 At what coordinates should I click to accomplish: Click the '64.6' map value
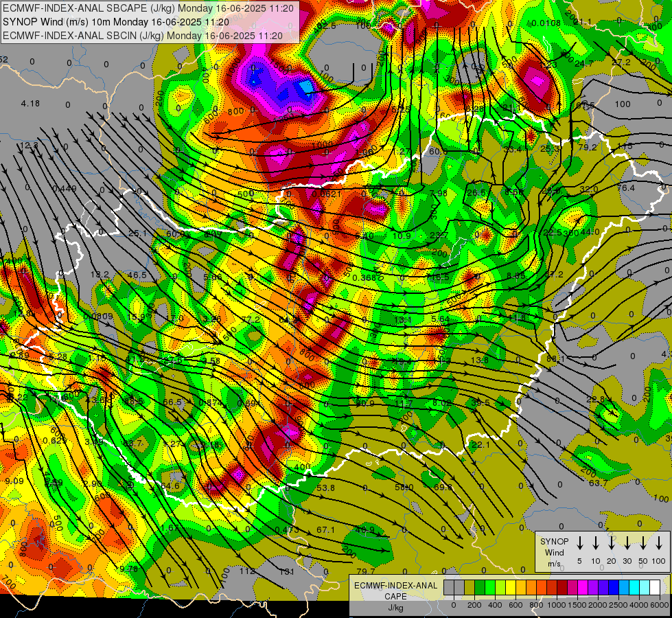pos(170,486)
